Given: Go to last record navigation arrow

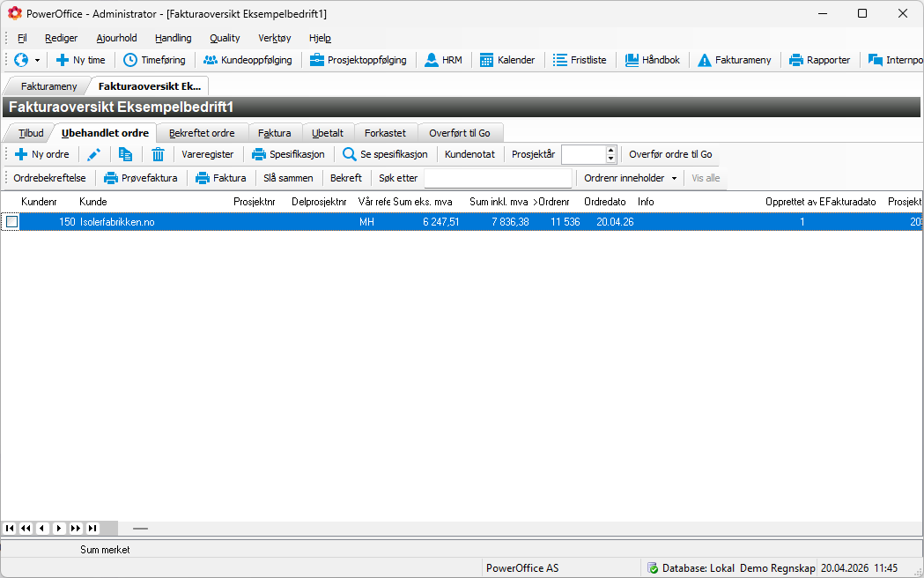Looking at the screenshot, I should click(x=92, y=528).
